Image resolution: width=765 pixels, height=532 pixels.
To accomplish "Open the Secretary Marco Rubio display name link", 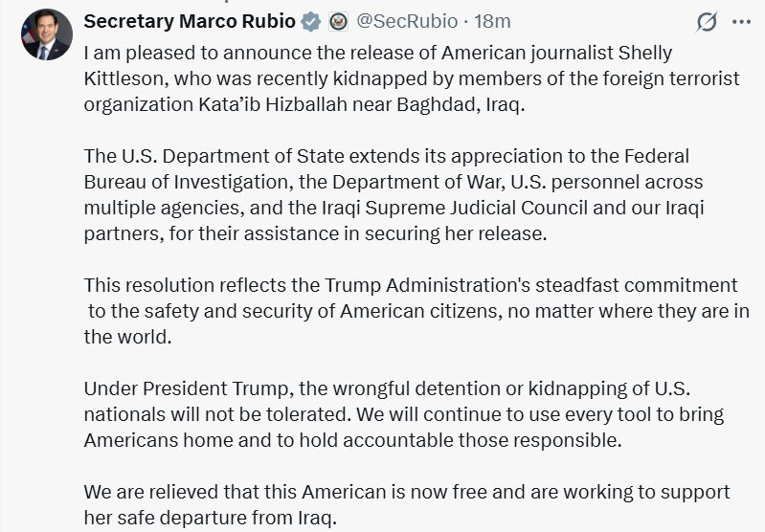I will (190, 21).
